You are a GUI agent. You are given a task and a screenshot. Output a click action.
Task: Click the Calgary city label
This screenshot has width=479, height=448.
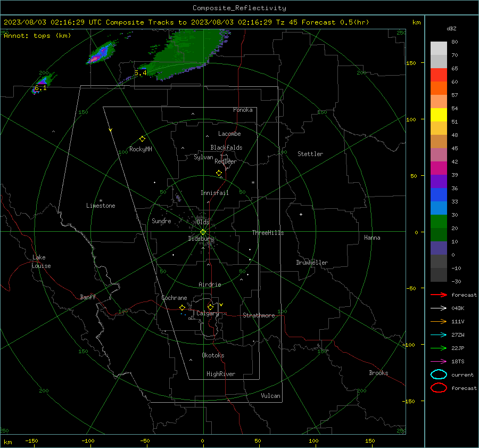208,313
